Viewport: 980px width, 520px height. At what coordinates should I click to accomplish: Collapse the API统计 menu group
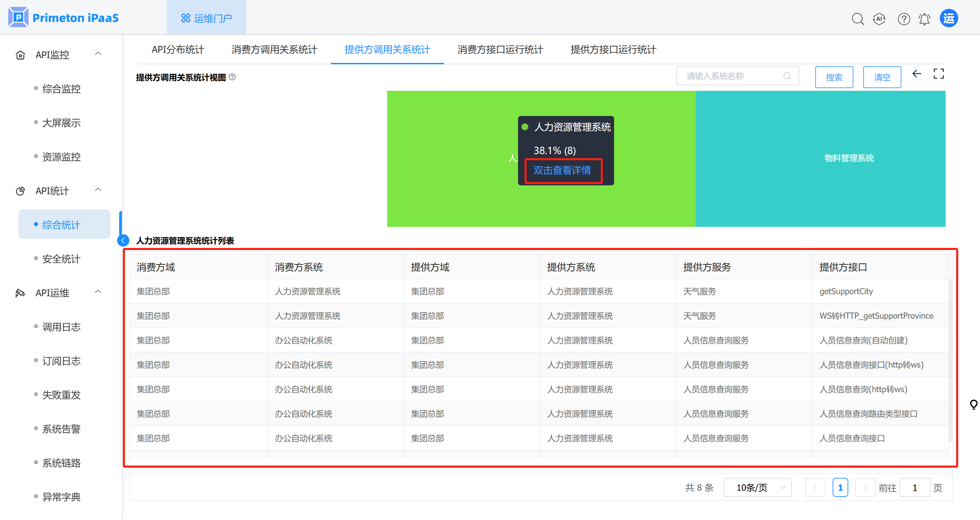[98, 190]
